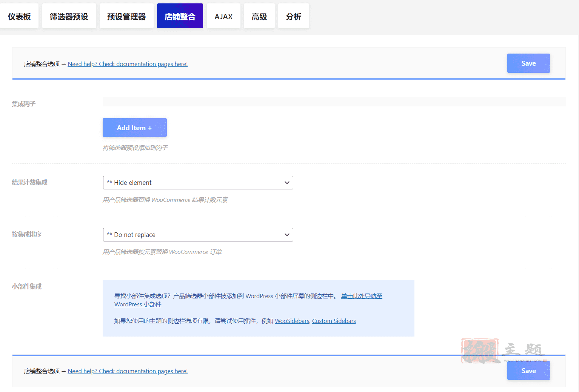
Task: Open the top documentation help link
Action: point(128,64)
